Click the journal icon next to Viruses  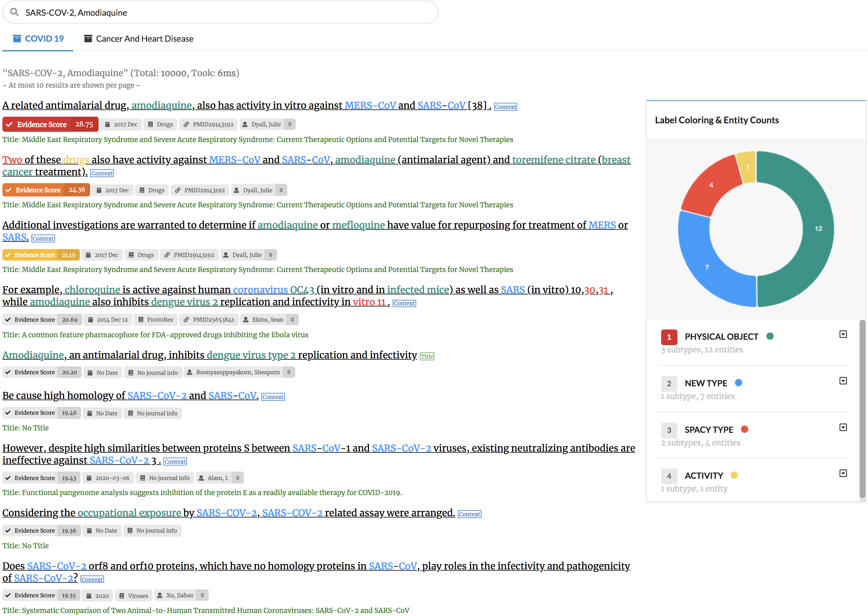[122, 595]
